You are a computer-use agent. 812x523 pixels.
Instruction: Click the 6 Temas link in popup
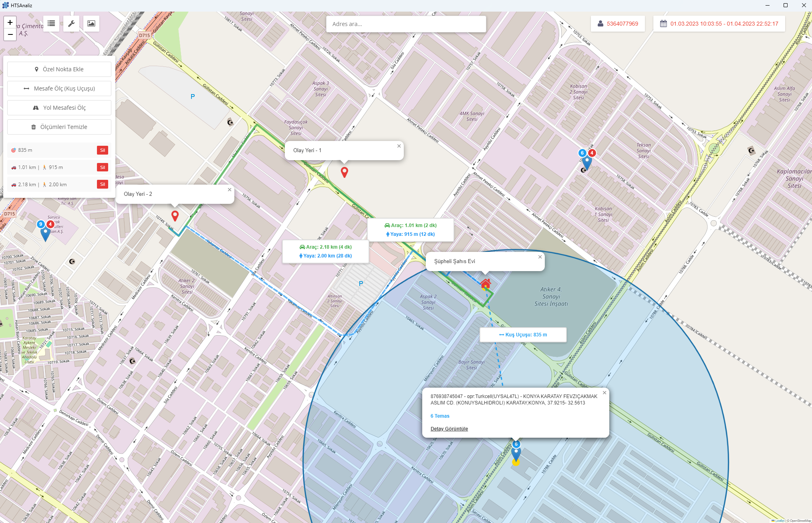[440, 416]
